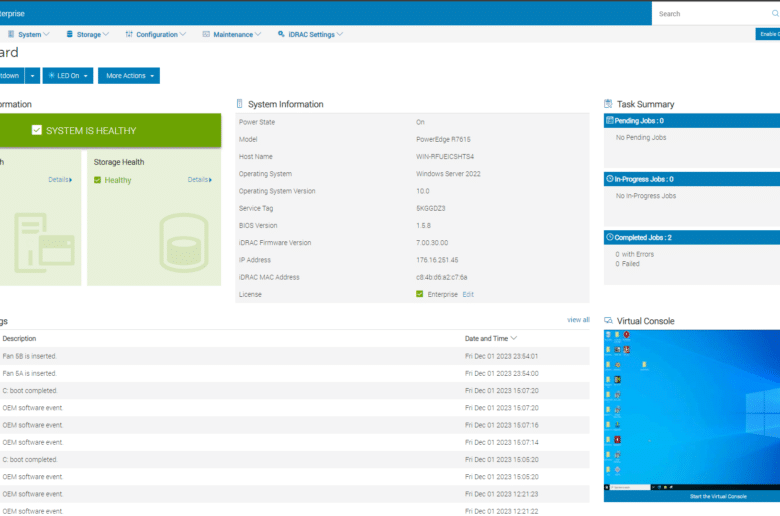Click the SYSTEM IS HEALTHY banner

pos(110,130)
